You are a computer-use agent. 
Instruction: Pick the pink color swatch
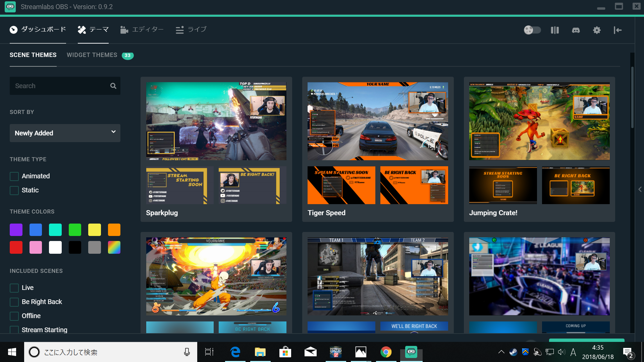pos(36,247)
